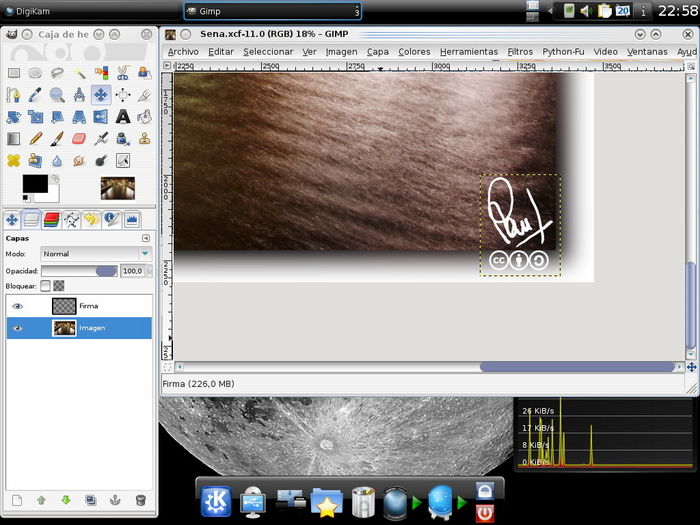
Task: Click the Gimp taskbar entry
Action: [x=272, y=12]
